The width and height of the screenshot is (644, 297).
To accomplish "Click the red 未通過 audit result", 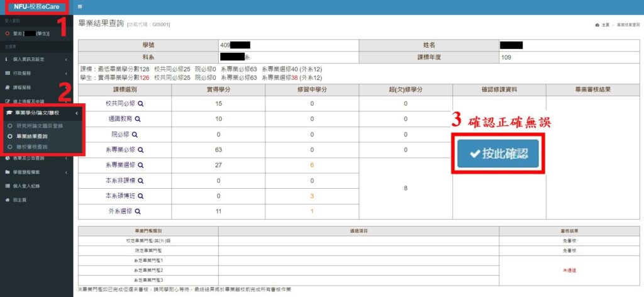I will coord(569,271).
